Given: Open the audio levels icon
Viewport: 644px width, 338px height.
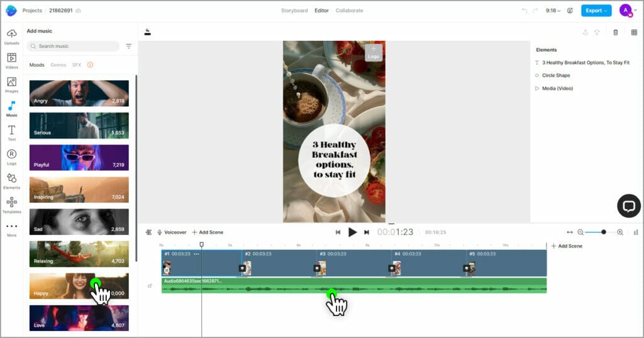Looking at the screenshot, I should coord(635,232).
